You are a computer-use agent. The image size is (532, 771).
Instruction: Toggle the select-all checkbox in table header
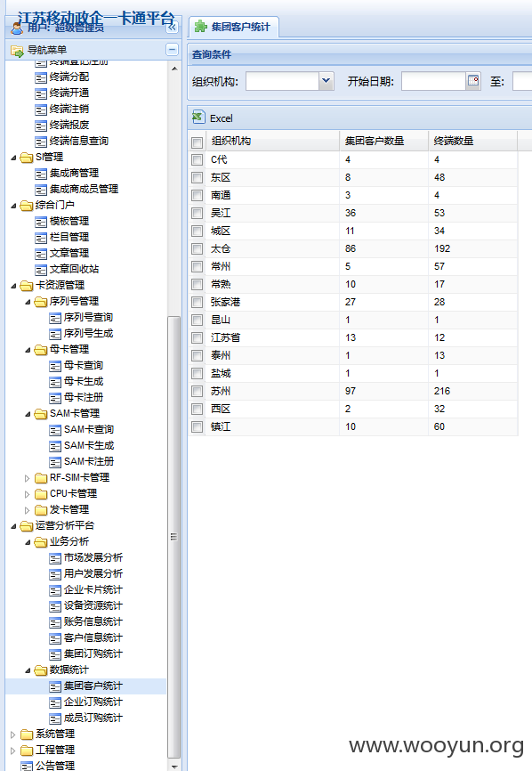click(197, 142)
